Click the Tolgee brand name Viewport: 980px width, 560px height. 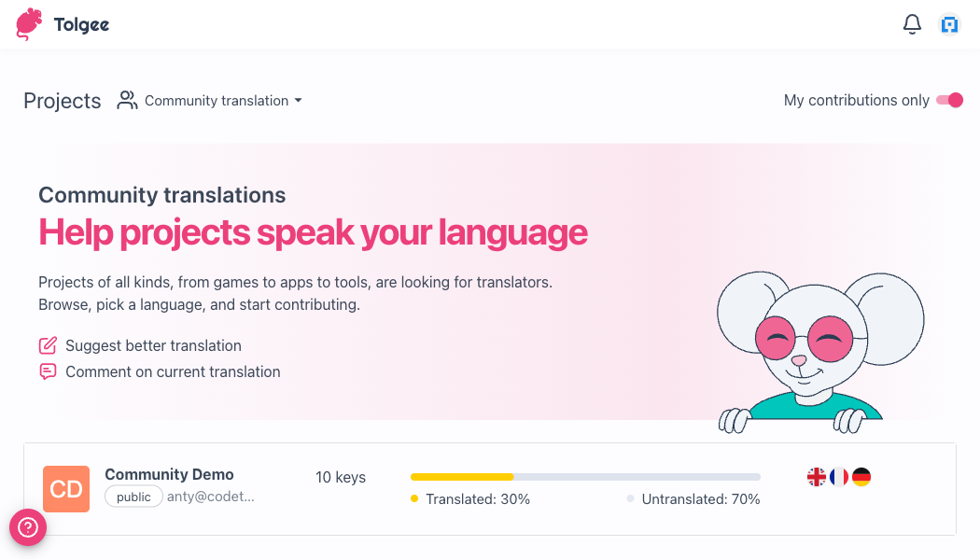point(82,24)
